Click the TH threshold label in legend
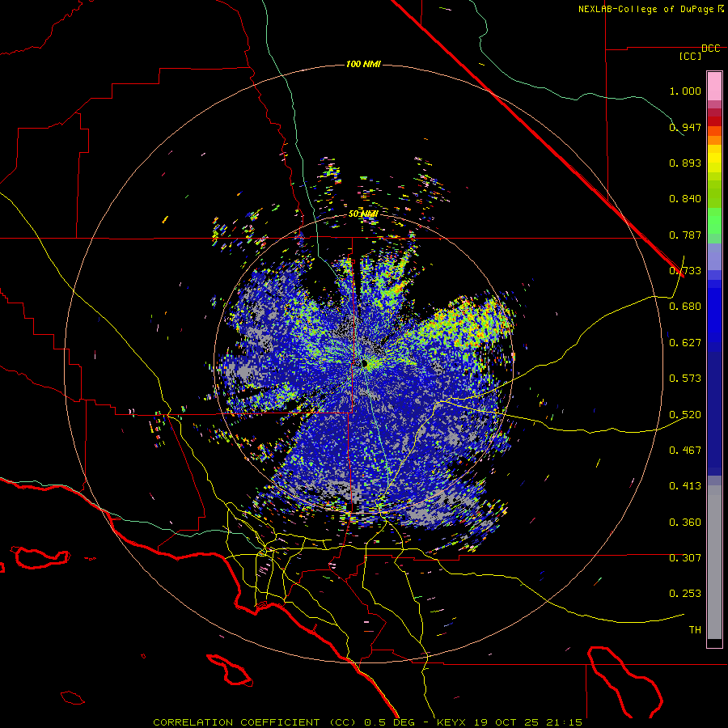The height and width of the screenshot is (728, 728). pyautogui.click(x=695, y=630)
